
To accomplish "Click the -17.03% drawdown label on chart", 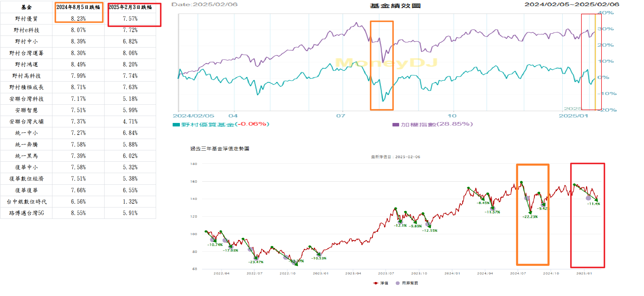I will point(230,251).
